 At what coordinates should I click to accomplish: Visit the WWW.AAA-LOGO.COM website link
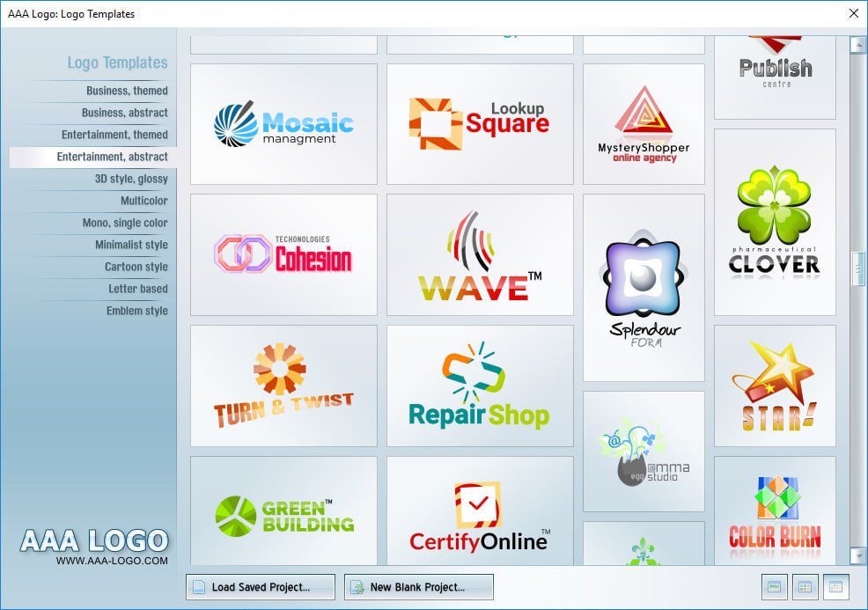pyautogui.click(x=112, y=560)
